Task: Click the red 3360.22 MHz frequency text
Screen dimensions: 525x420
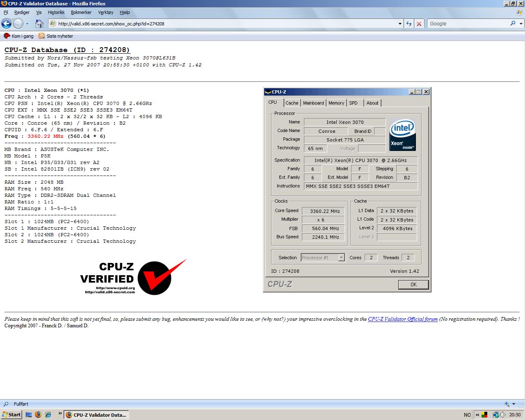Action: click(x=46, y=136)
